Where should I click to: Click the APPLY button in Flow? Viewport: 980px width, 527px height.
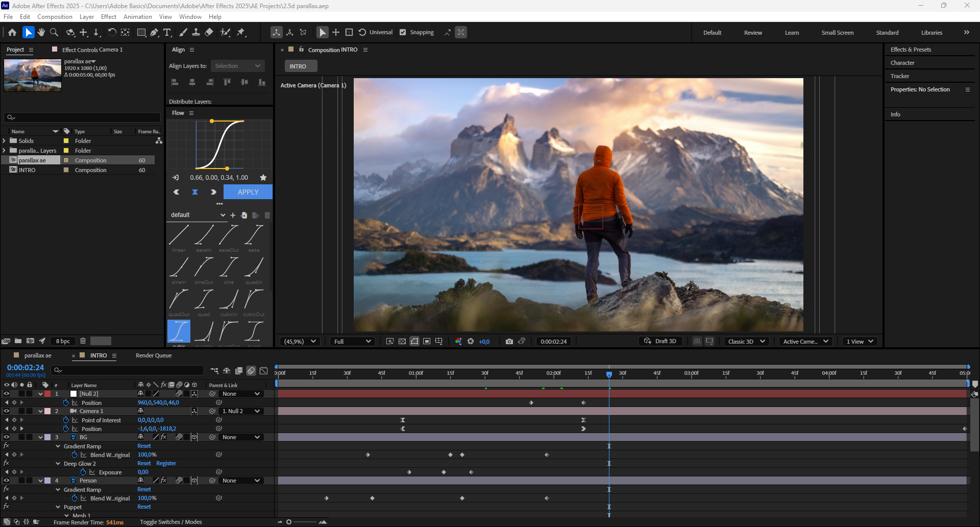click(248, 192)
